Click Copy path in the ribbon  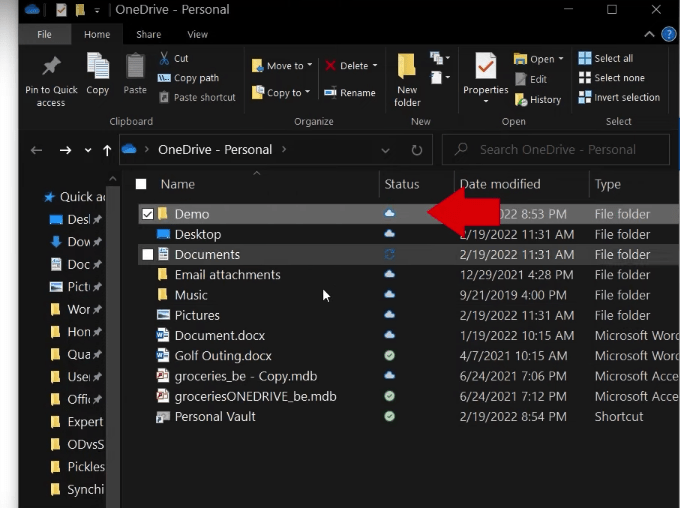pyautogui.click(x=188, y=78)
